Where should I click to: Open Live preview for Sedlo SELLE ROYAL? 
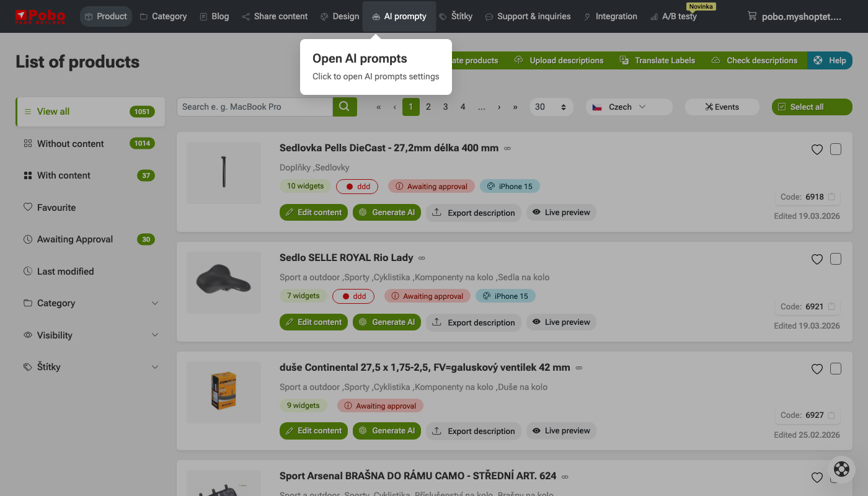tap(561, 322)
